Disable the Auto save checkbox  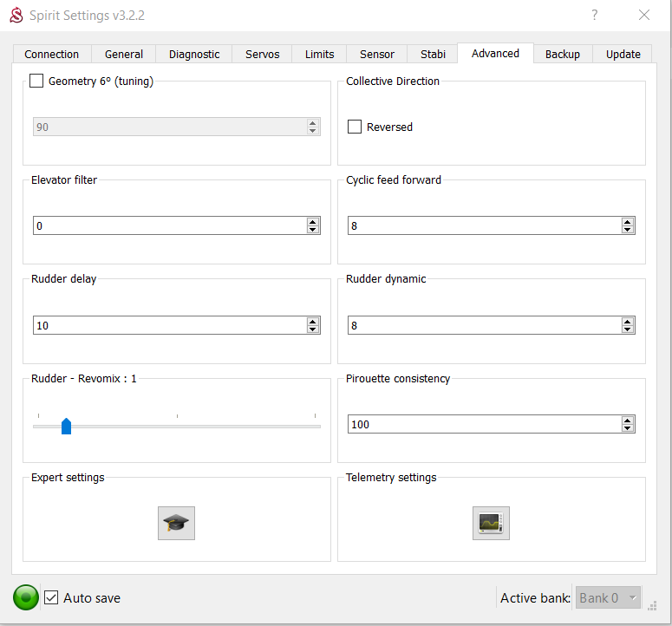(x=51, y=597)
